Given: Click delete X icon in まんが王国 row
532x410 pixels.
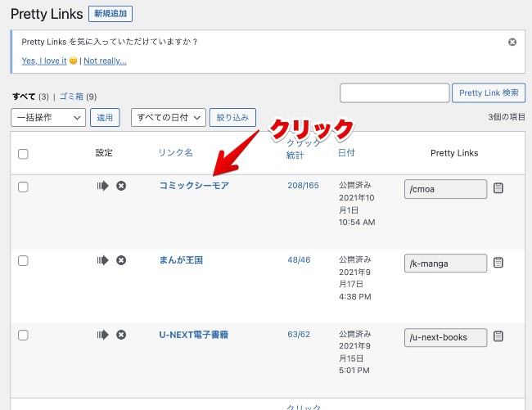Looking at the screenshot, I should click(121, 261).
